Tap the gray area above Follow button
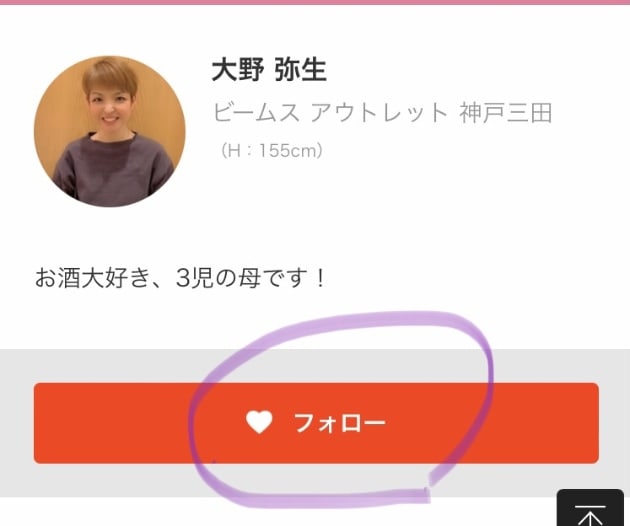 [x=315, y=366]
